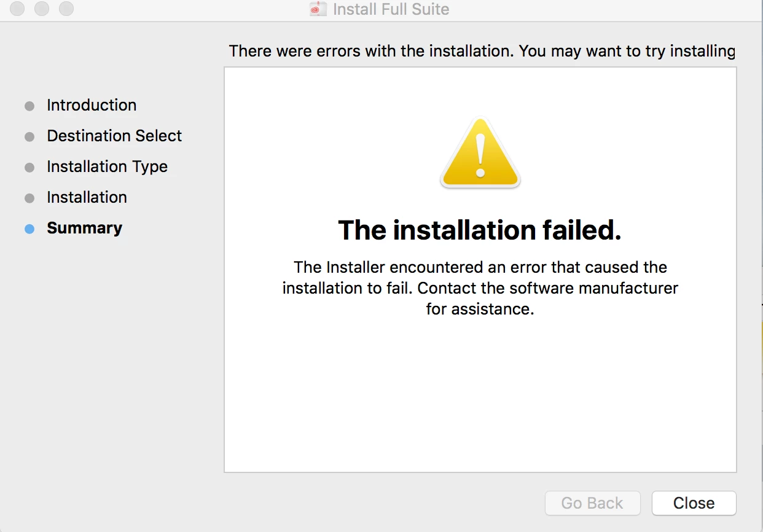Click the middle gray minimize circle
This screenshot has width=763, height=532.
click(x=42, y=9)
